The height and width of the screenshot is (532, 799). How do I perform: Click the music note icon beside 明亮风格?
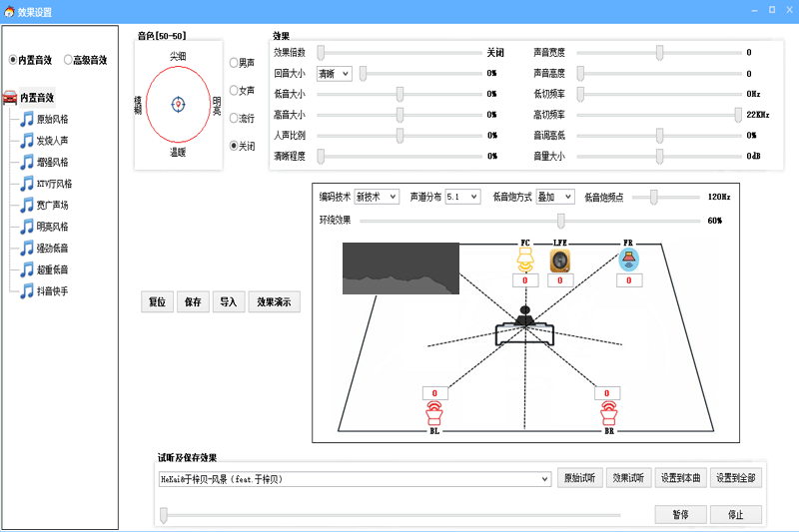point(27,227)
